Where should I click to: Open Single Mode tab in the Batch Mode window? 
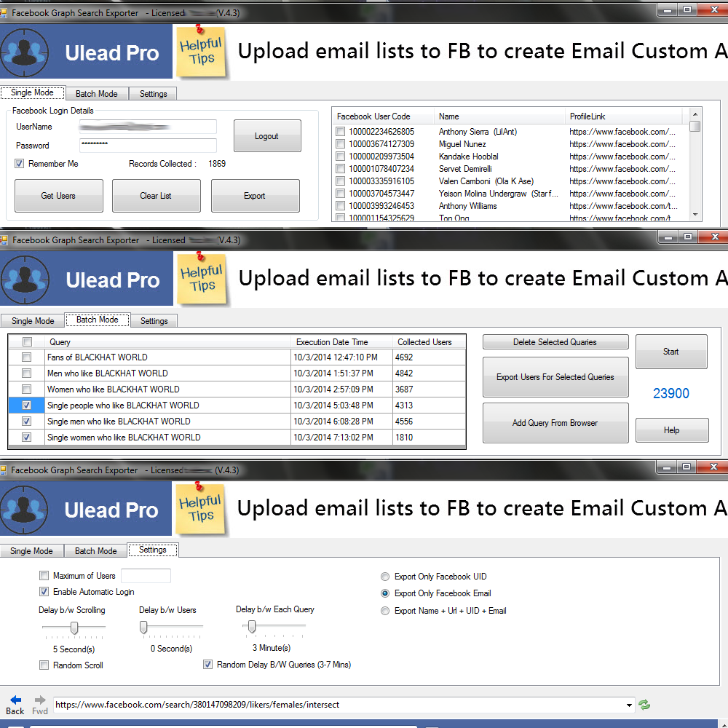click(33, 321)
